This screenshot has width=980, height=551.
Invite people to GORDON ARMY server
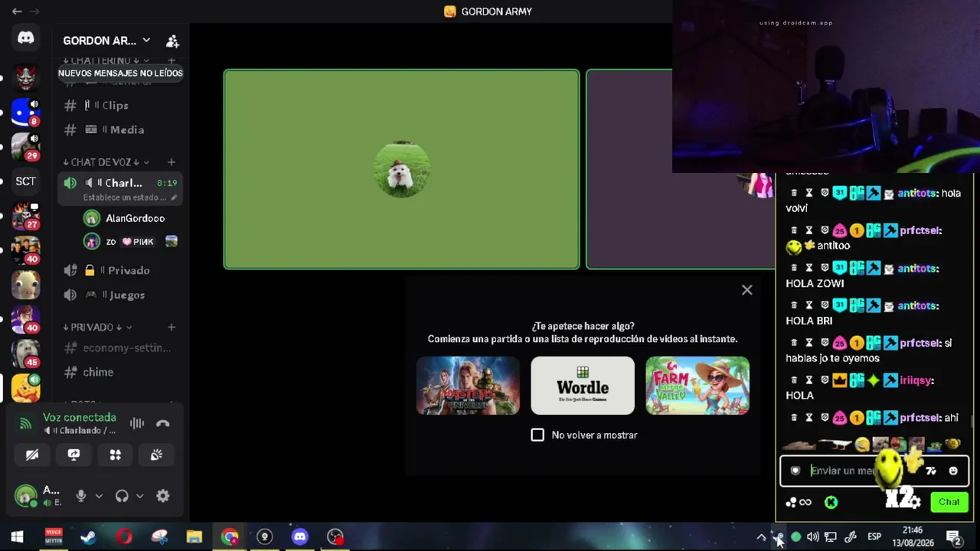(172, 41)
